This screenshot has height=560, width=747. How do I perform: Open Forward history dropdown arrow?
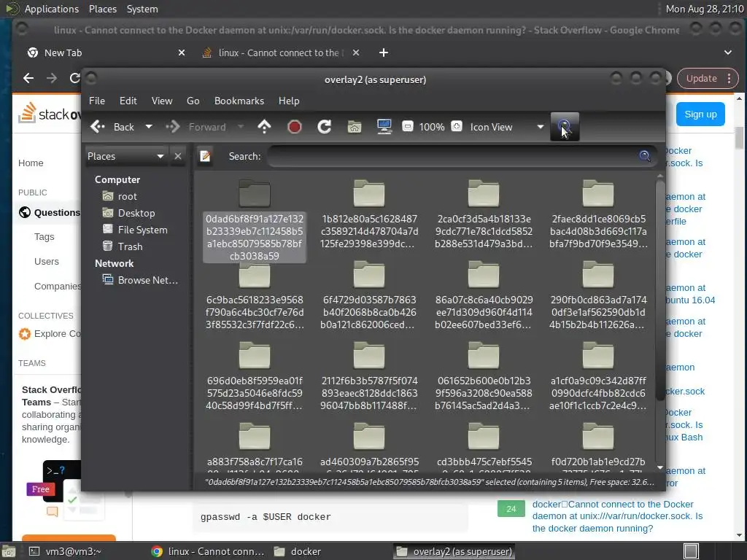pyautogui.click(x=241, y=127)
